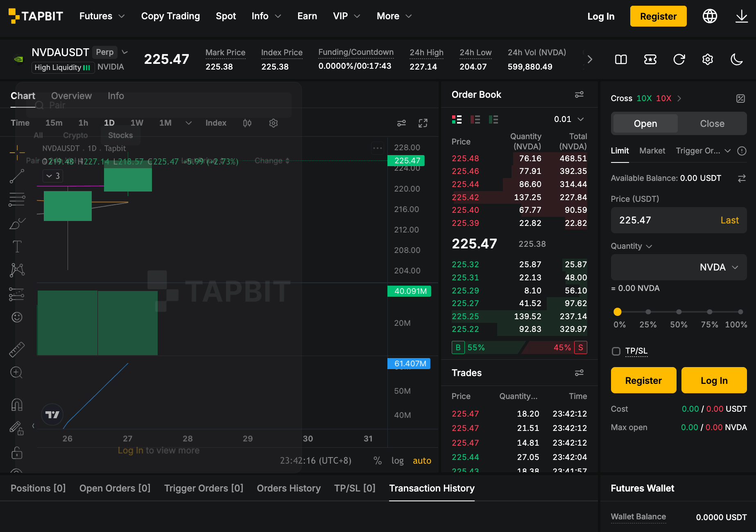756x532 pixels.
Task: Open the TradingView logo button
Action: (52, 415)
